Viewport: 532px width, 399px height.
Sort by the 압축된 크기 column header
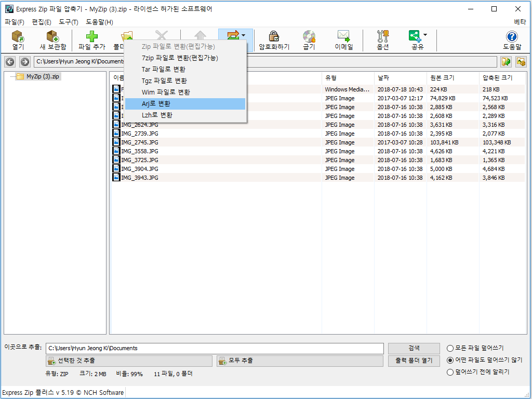(x=502, y=78)
